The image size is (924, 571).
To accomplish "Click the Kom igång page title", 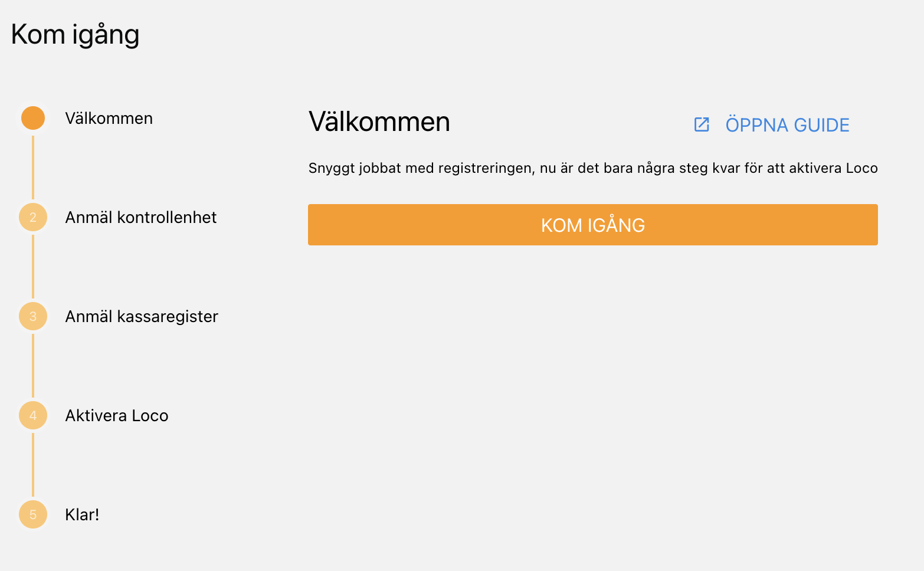I will (x=75, y=35).
